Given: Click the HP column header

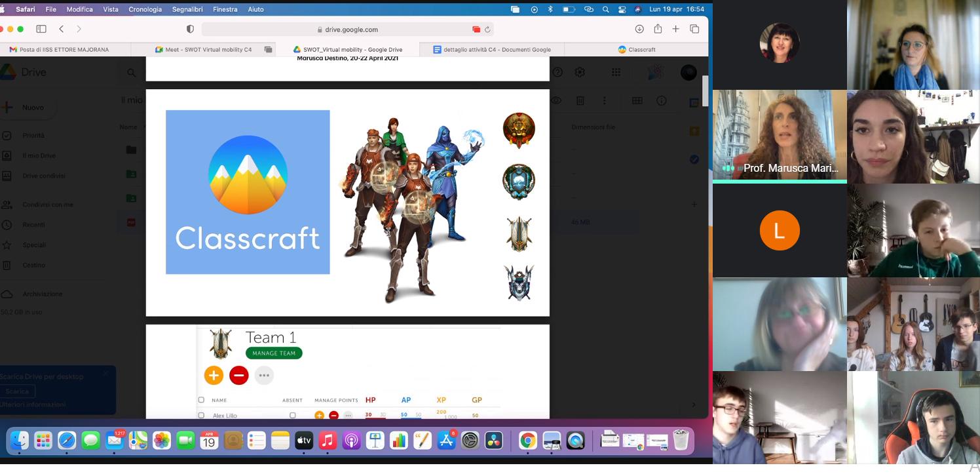Looking at the screenshot, I should point(370,400).
